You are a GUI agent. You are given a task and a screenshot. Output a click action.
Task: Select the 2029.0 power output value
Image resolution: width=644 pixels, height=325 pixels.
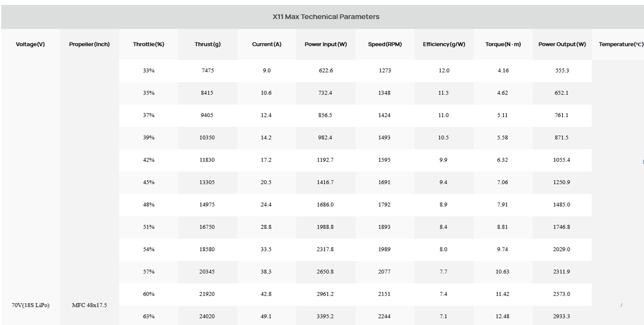click(x=562, y=250)
